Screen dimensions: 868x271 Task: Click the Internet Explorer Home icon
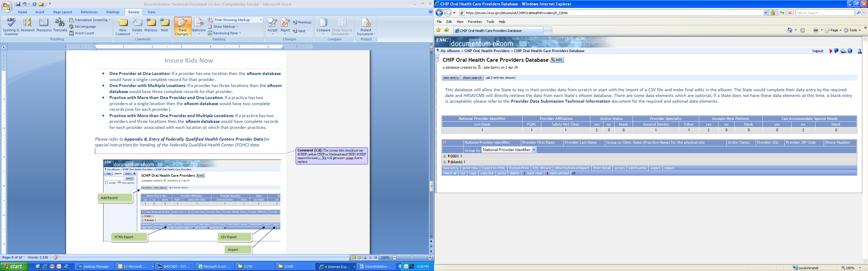pyautogui.click(x=790, y=30)
